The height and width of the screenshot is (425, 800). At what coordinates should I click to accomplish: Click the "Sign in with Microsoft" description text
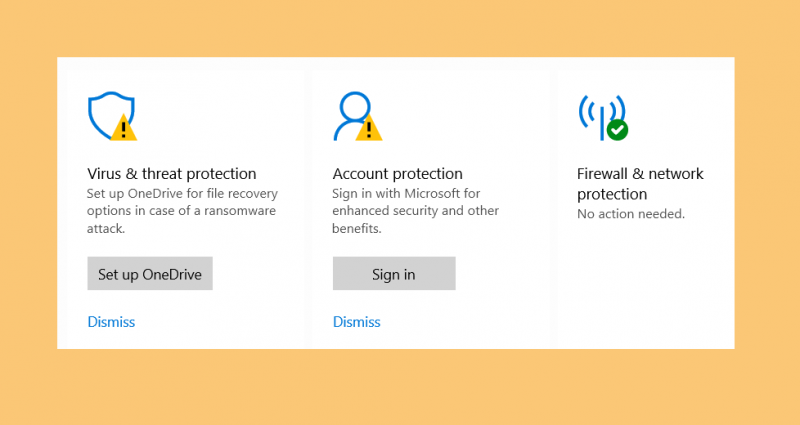406,193
